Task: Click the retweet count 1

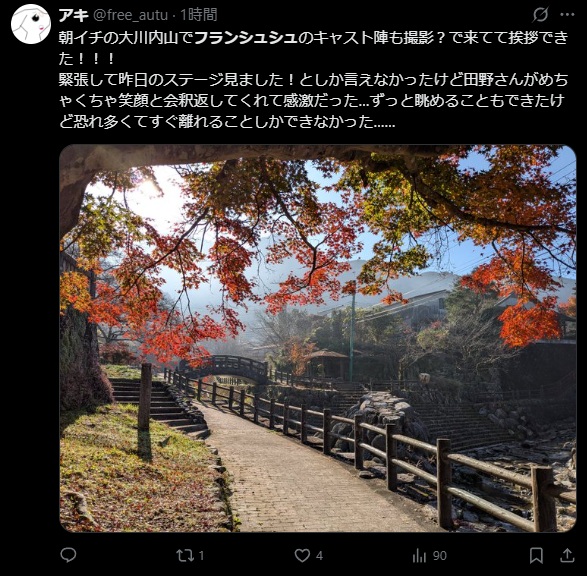Action: click(x=201, y=556)
